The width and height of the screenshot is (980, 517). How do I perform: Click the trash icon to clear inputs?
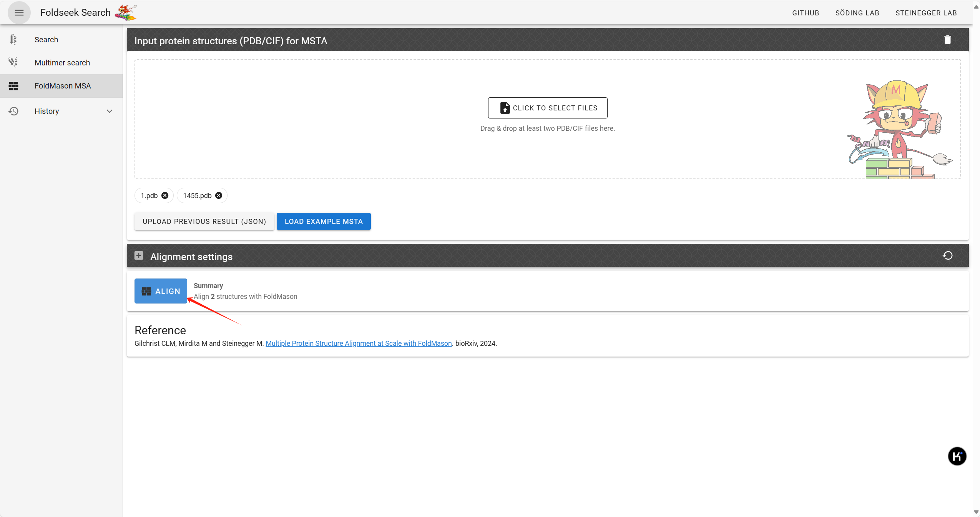pyautogui.click(x=947, y=40)
